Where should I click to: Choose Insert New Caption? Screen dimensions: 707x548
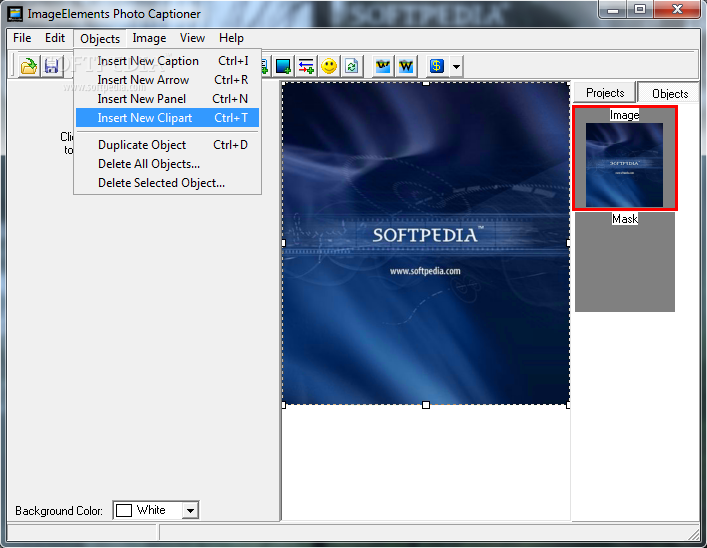167,61
